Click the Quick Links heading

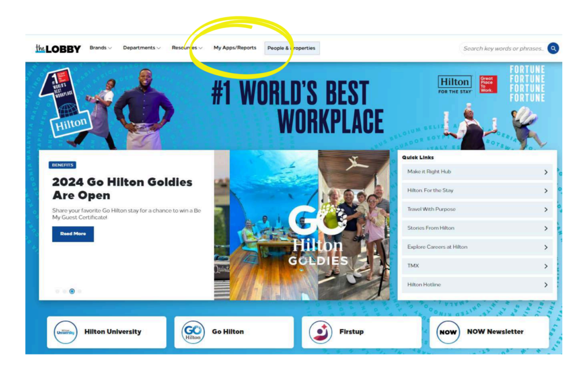(418, 157)
